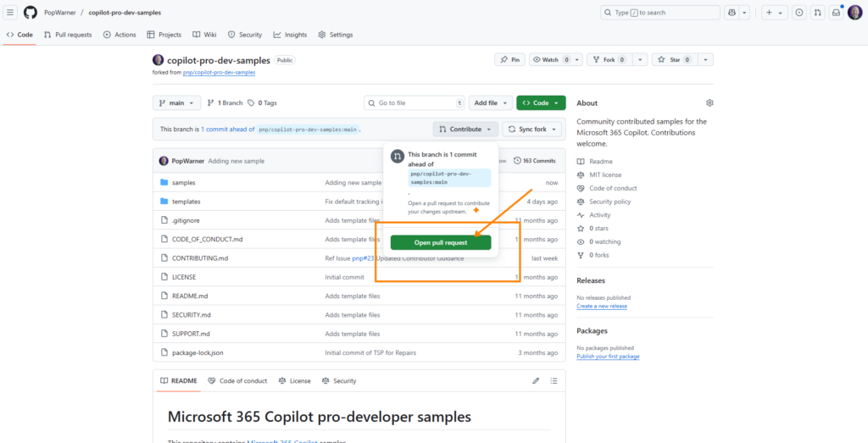The height and width of the screenshot is (443, 868).
Task: Open the SECURITY.md file
Action: pos(191,315)
